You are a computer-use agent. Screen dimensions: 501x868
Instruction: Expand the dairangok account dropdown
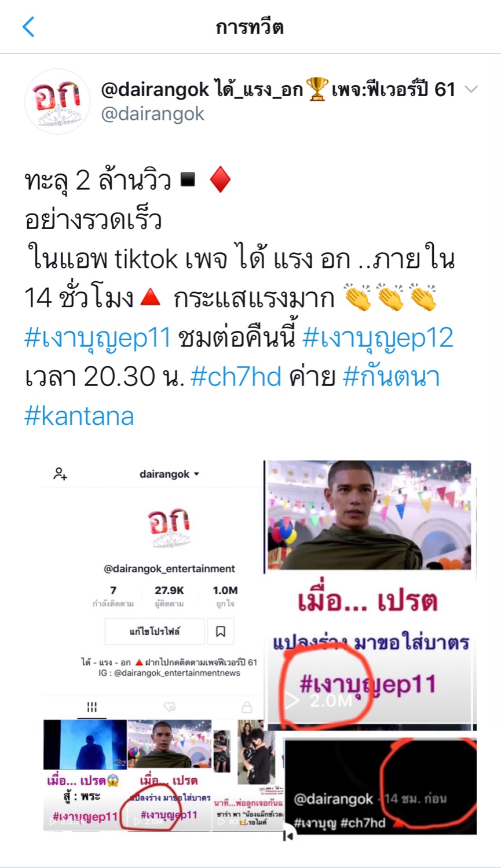pos(169,474)
